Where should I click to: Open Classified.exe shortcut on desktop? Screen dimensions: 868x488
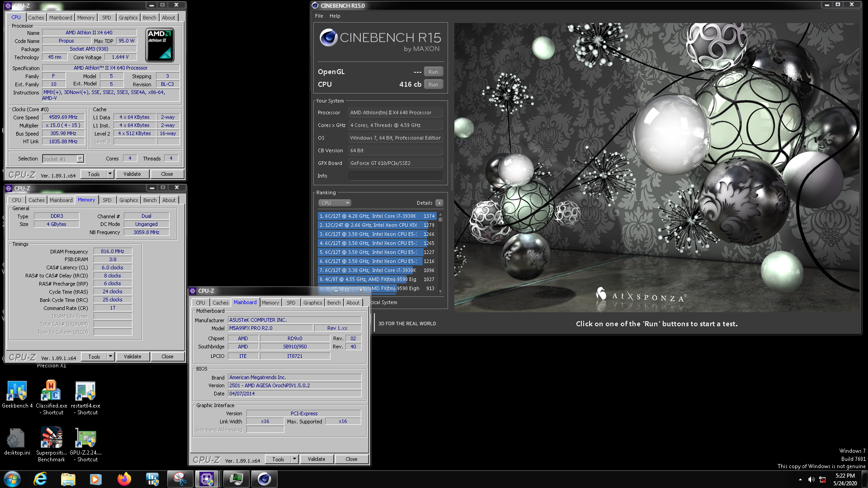pos(51,397)
